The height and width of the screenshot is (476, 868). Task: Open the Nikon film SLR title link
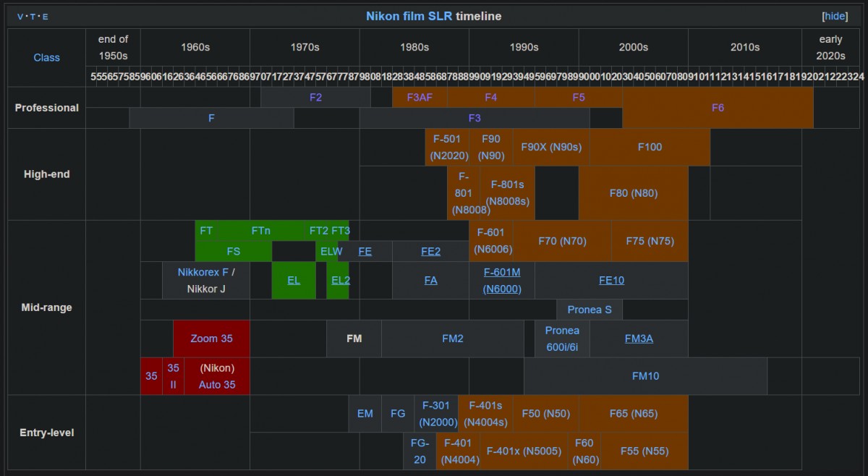click(409, 16)
